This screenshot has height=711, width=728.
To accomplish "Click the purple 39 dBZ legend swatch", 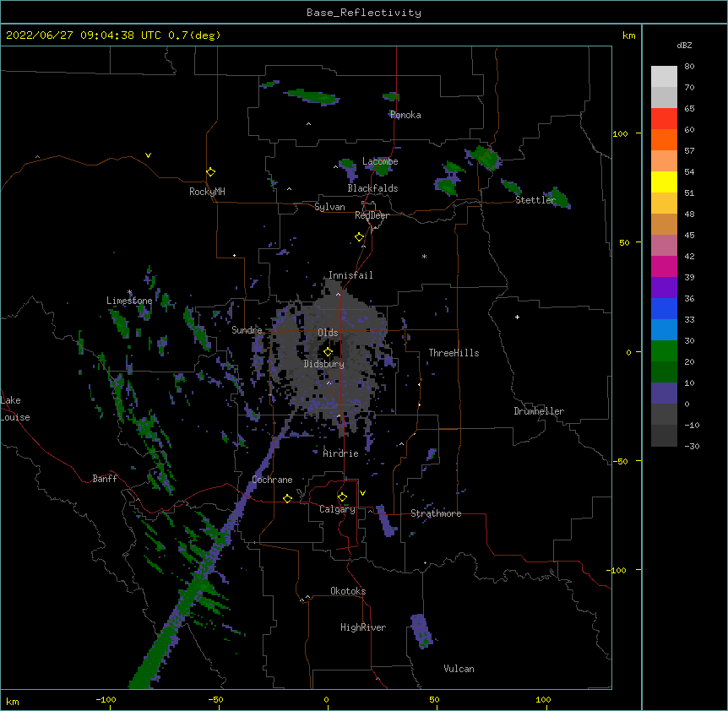I will point(664,288).
